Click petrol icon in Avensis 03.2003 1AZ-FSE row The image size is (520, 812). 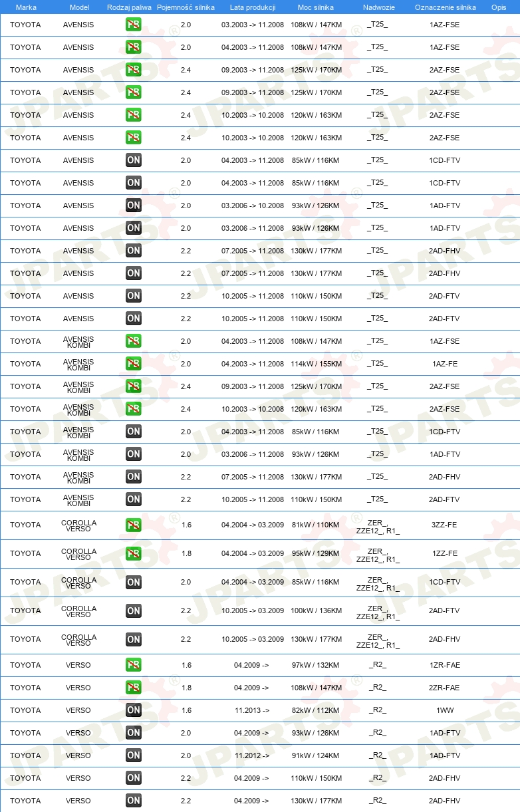click(x=134, y=25)
